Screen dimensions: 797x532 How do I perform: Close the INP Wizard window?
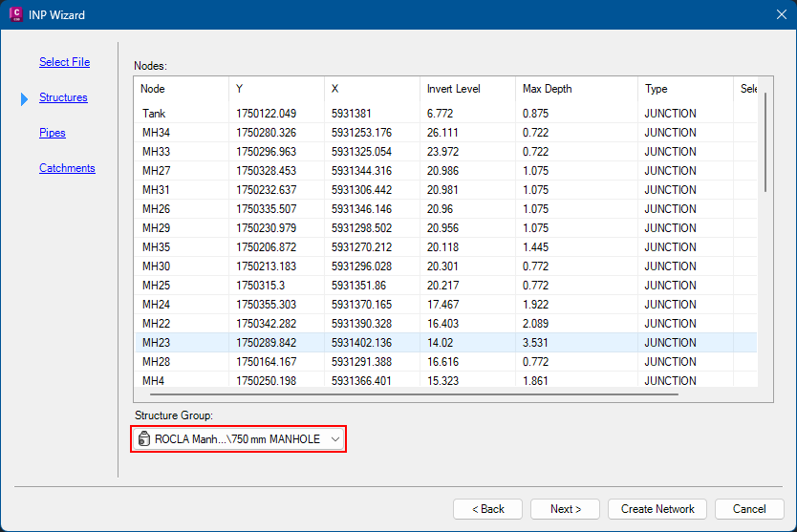[x=782, y=14]
